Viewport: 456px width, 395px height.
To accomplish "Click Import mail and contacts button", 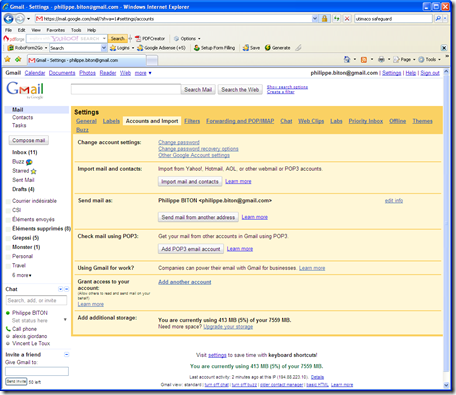I will 190,182.
